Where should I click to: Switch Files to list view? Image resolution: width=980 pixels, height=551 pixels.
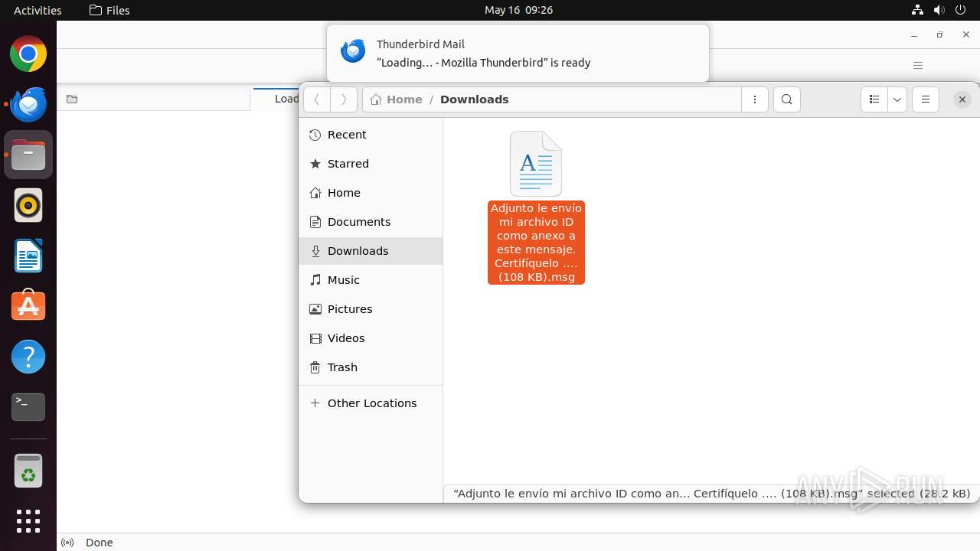point(874,99)
